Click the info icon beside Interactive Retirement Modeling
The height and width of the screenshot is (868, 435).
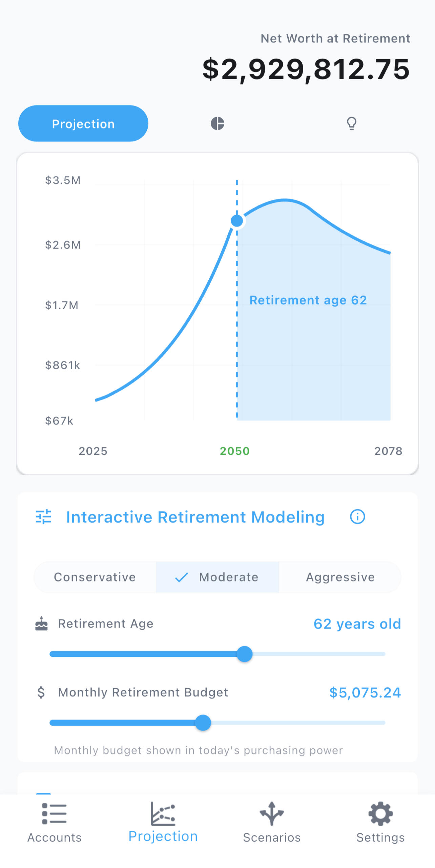357,517
